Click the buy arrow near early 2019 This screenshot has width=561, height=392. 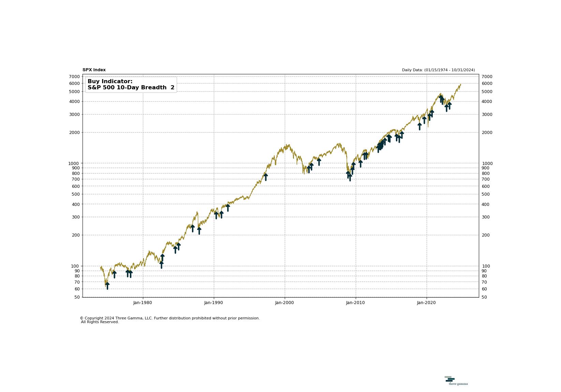419,126
